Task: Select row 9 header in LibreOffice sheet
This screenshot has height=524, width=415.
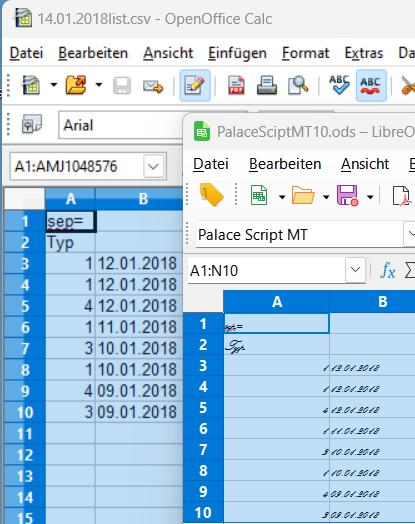Action: coord(203,492)
